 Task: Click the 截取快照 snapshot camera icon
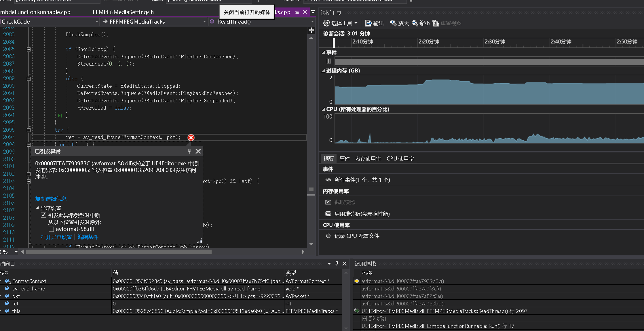pos(328,202)
